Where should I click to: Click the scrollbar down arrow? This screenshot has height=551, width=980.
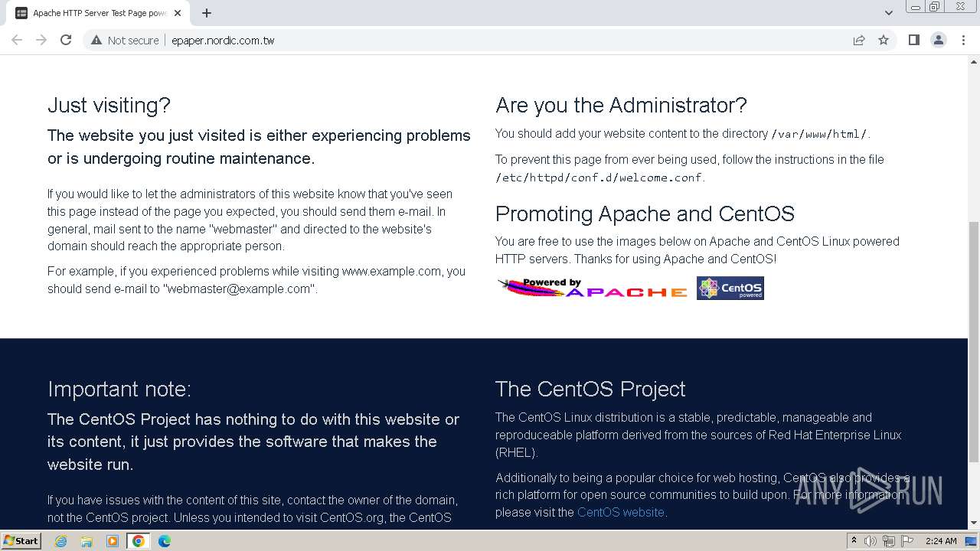tap(974, 523)
